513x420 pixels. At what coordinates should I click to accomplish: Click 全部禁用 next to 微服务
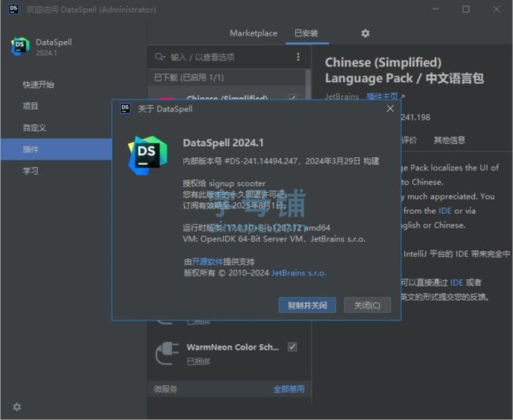(289, 389)
